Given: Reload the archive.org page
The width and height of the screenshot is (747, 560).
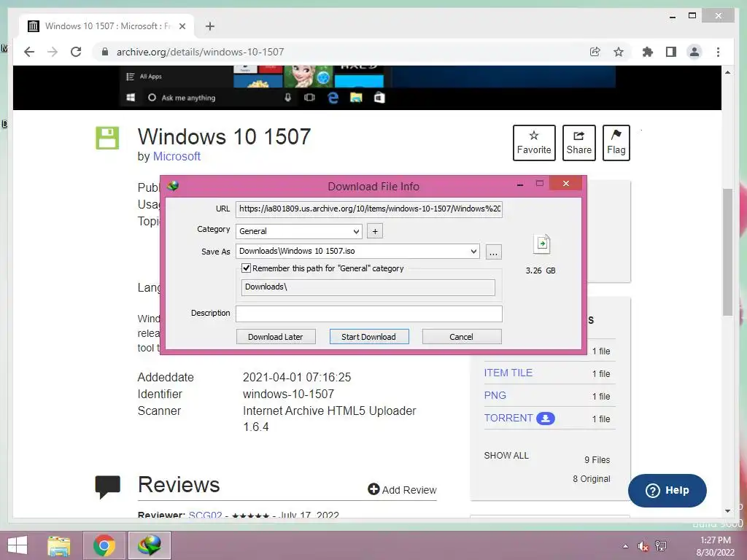Looking at the screenshot, I should click(76, 52).
